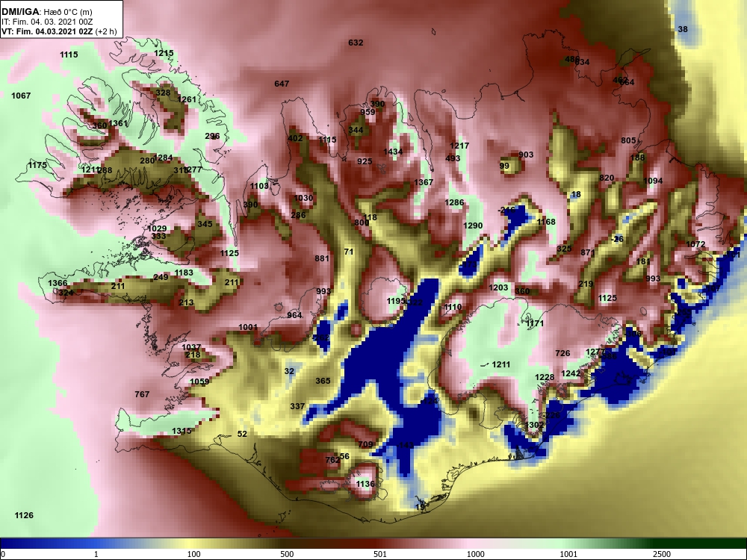Click the map value 805
Screen dimensions: 747x560
click(x=628, y=140)
